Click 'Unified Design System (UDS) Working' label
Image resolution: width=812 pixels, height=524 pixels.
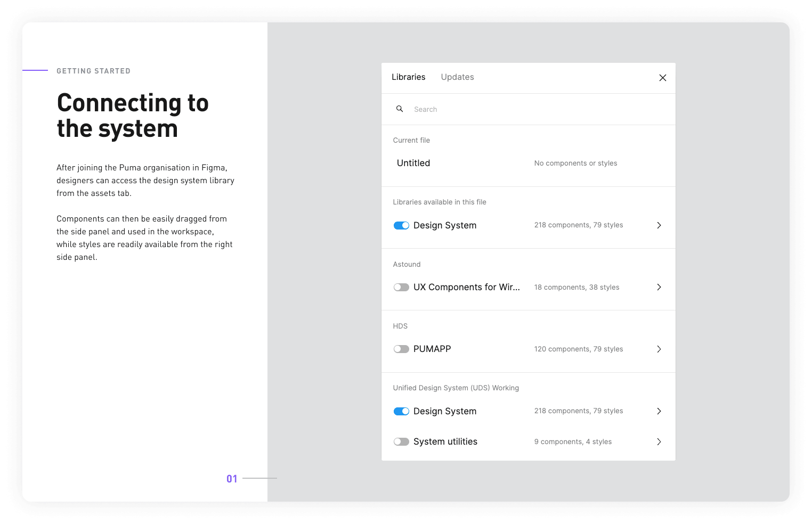pyautogui.click(x=456, y=388)
